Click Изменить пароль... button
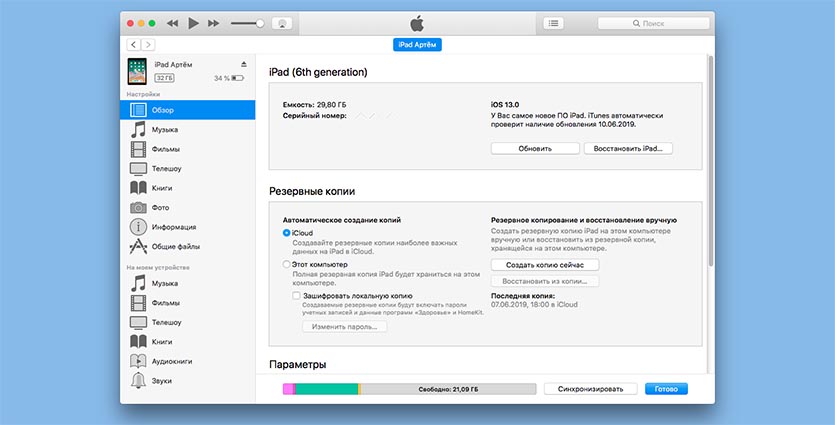The width and height of the screenshot is (835, 425). 345,326
